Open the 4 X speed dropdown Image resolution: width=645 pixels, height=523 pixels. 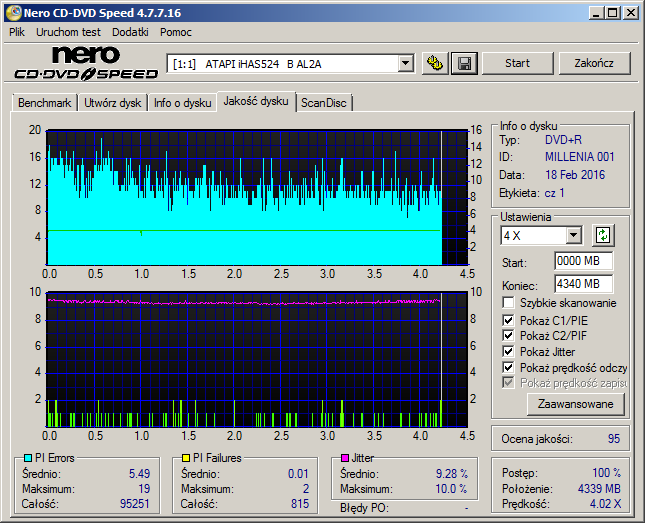click(x=573, y=236)
